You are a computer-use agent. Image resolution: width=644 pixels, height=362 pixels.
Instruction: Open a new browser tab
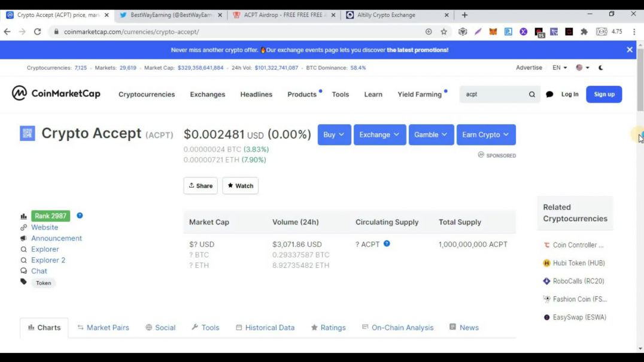click(464, 15)
